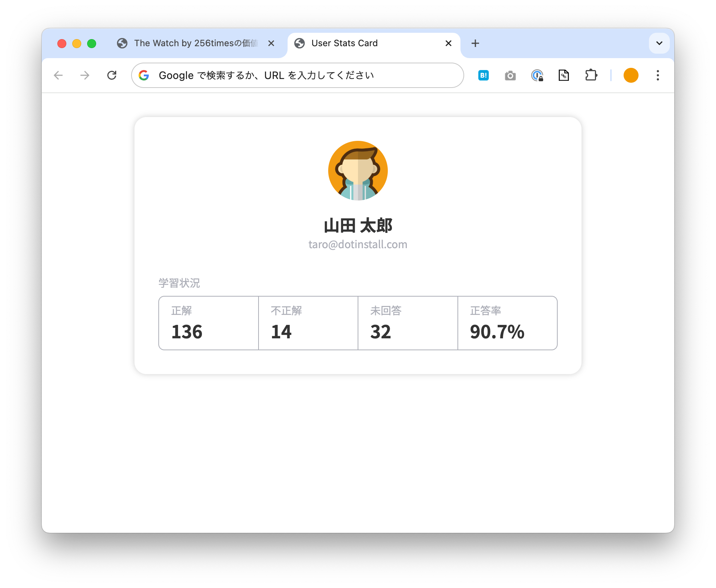Open a new tab with plus button
The height and width of the screenshot is (588, 716).
click(x=475, y=43)
